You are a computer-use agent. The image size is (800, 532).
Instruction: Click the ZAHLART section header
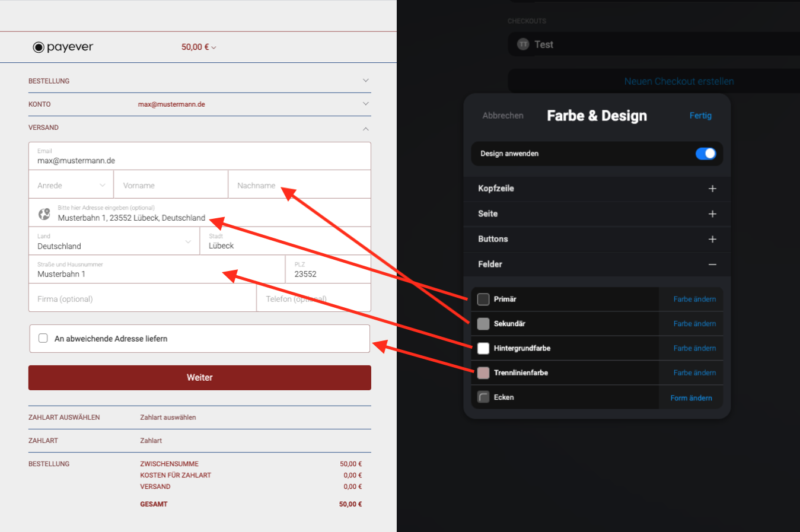tap(43, 441)
